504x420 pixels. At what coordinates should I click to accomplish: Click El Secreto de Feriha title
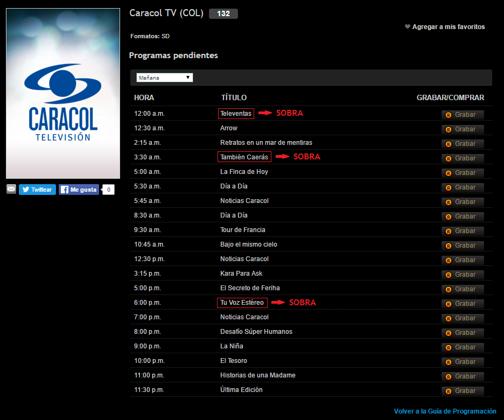coord(250,288)
